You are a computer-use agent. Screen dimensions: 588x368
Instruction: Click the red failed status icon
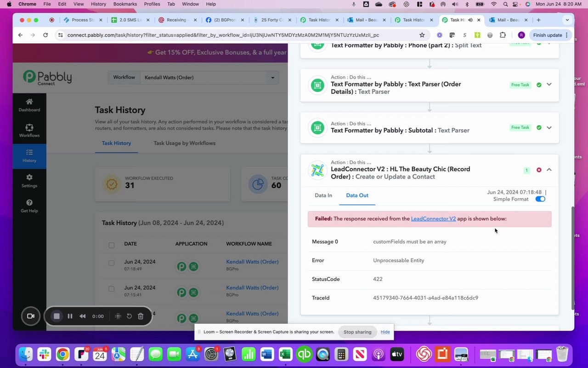539,170
